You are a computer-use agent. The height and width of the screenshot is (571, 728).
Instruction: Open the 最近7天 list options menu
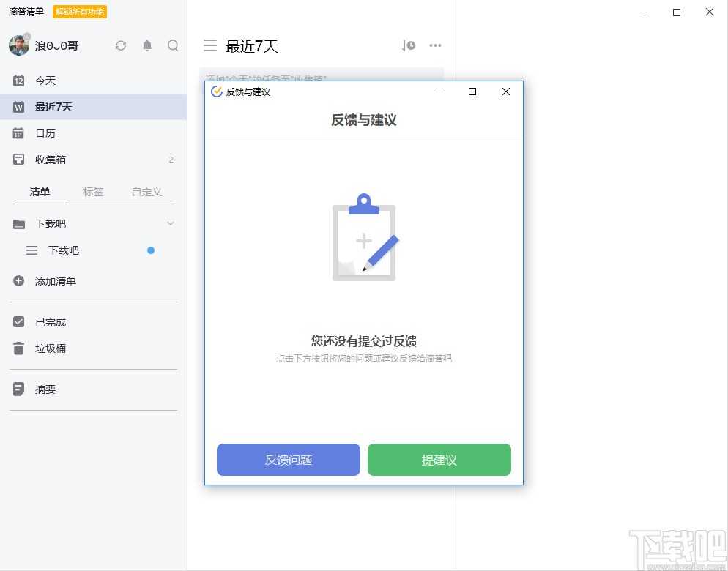click(x=435, y=45)
